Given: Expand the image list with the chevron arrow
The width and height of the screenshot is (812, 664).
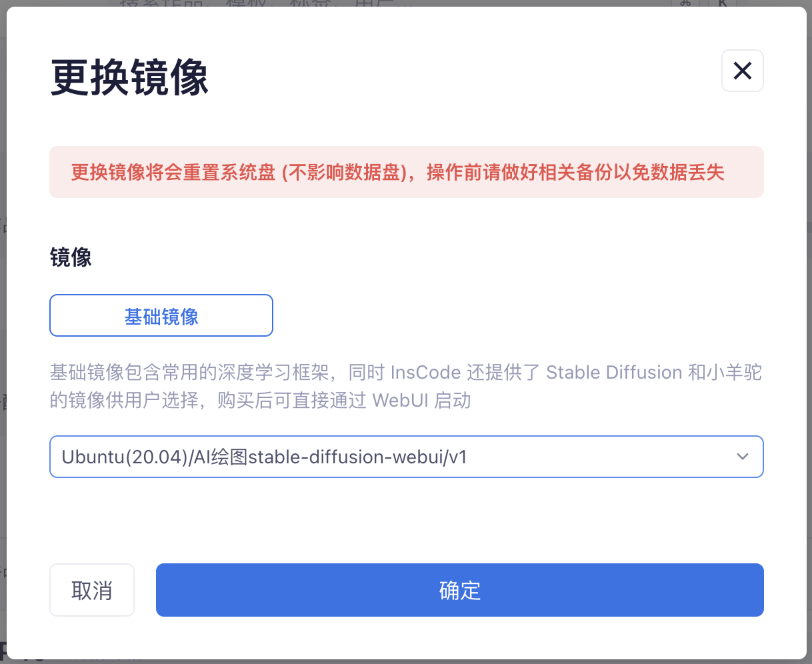Looking at the screenshot, I should click(x=742, y=457).
